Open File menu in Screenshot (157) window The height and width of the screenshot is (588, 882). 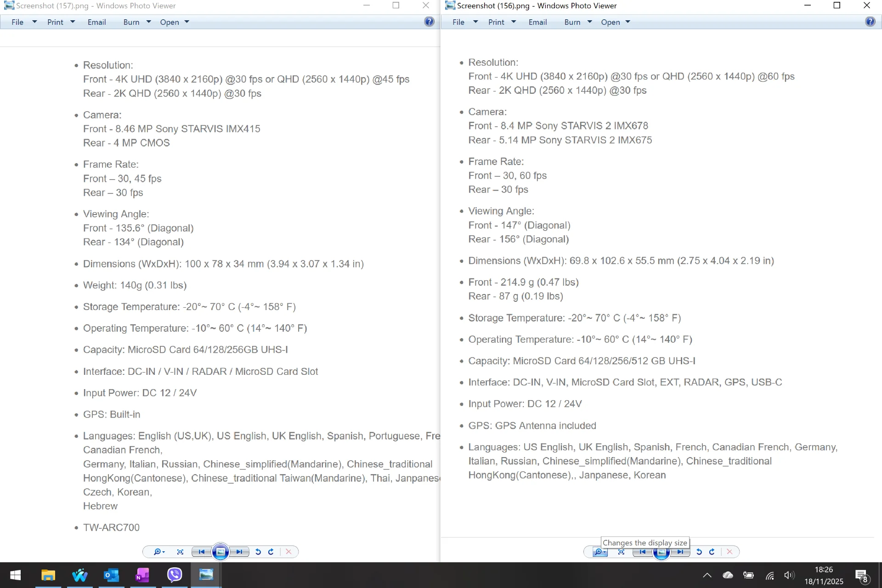point(17,22)
